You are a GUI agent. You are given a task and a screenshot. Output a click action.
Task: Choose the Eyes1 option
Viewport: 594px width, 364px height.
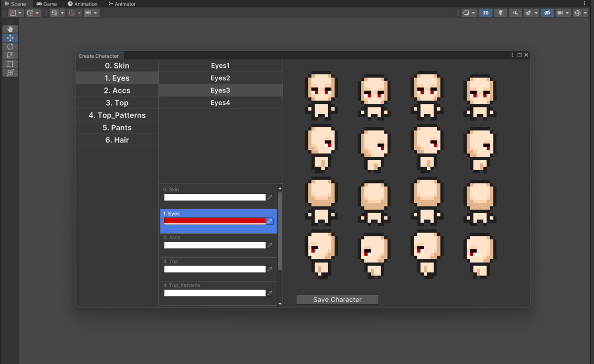[220, 66]
